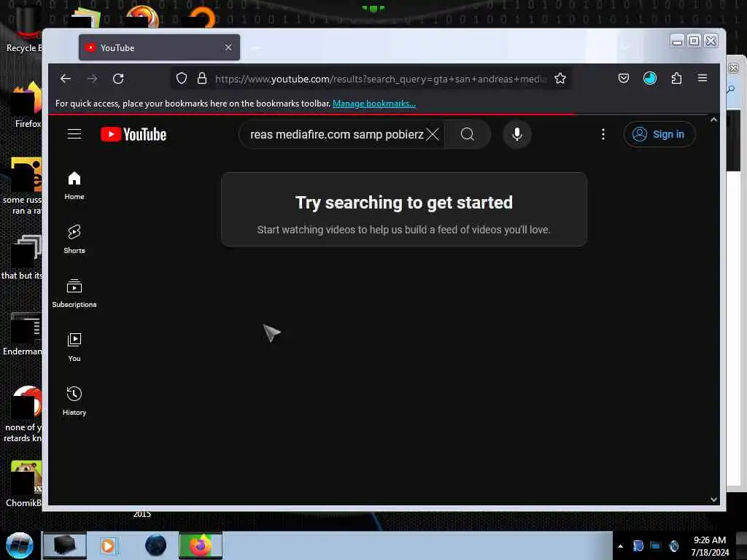This screenshot has width=747, height=560.
Task: Select the Enderman desktop icon
Action: (23, 334)
